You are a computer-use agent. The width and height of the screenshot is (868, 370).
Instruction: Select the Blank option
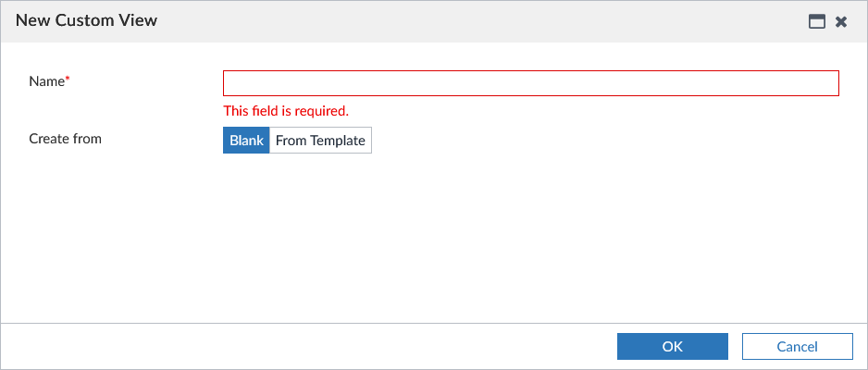coord(246,141)
